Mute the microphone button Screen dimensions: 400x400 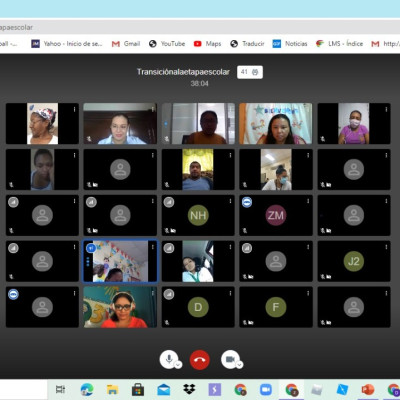pyautogui.click(x=169, y=359)
